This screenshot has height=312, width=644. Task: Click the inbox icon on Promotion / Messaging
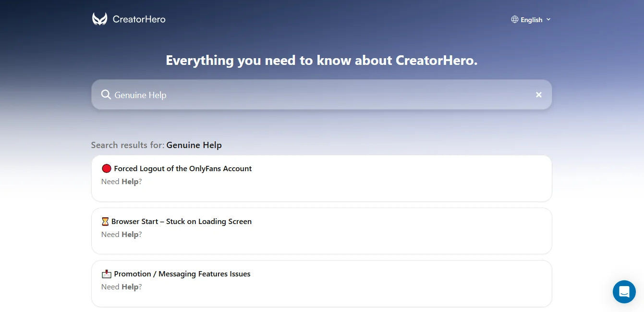pyautogui.click(x=107, y=274)
